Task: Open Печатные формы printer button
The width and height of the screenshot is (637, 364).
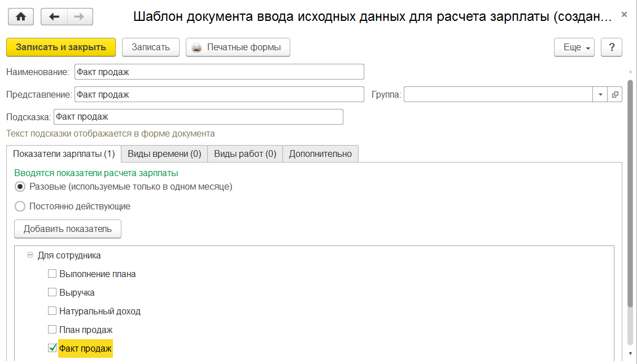Action: tap(238, 47)
